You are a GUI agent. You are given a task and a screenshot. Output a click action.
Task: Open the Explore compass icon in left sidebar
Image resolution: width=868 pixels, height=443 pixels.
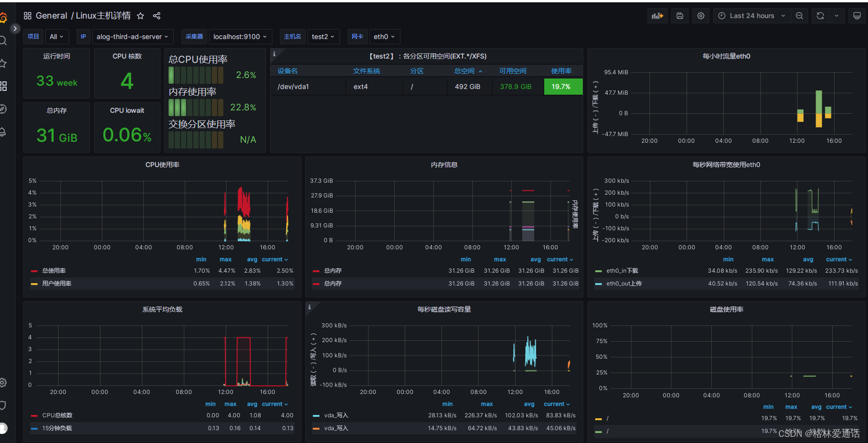click(x=4, y=109)
